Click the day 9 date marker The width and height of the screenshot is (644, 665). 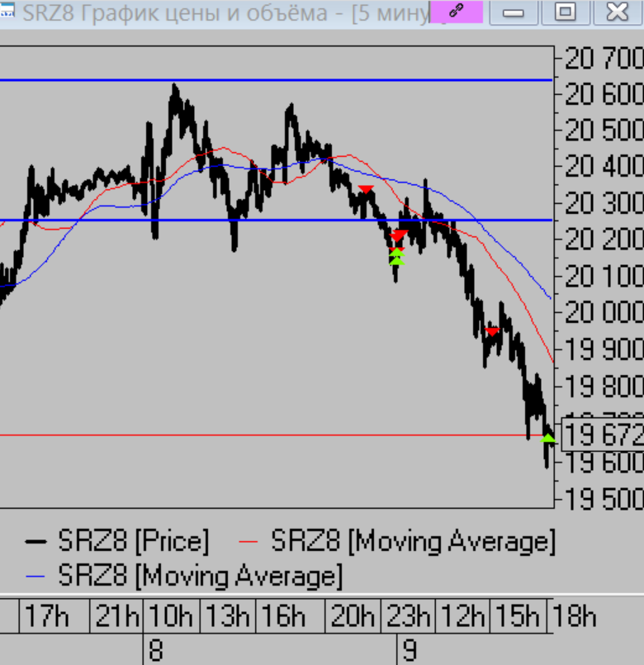410,650
